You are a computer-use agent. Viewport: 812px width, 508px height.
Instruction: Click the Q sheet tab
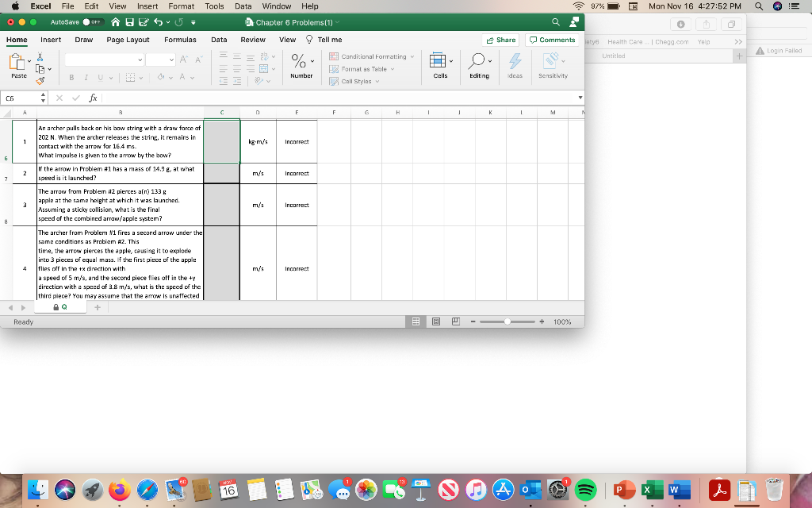60,307
